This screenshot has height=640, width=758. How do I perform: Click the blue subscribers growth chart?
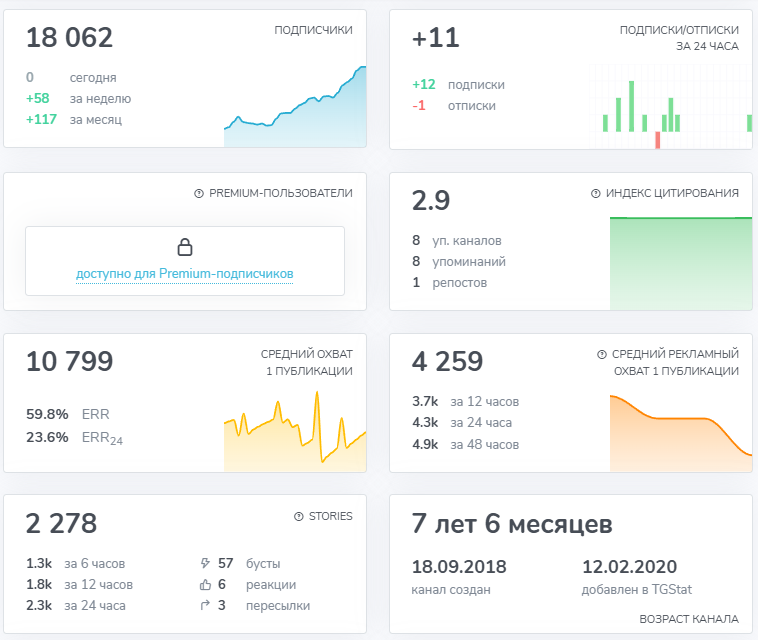tap(295, 112)
